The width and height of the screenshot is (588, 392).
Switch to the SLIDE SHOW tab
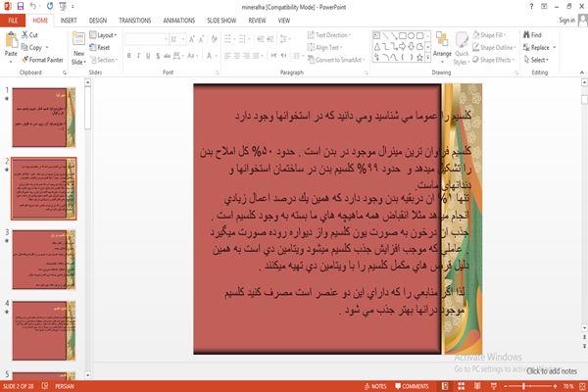221,21
